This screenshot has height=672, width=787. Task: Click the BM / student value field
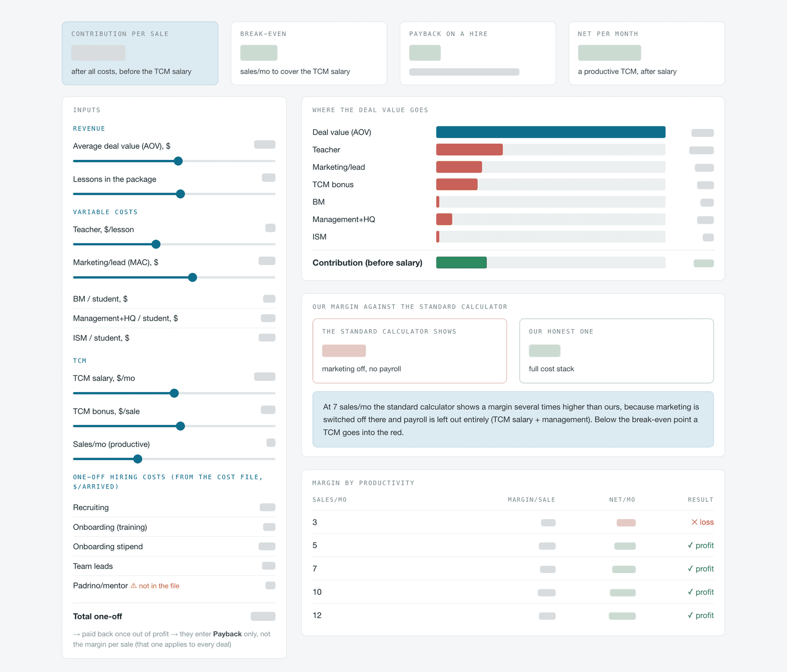(269, 299)
